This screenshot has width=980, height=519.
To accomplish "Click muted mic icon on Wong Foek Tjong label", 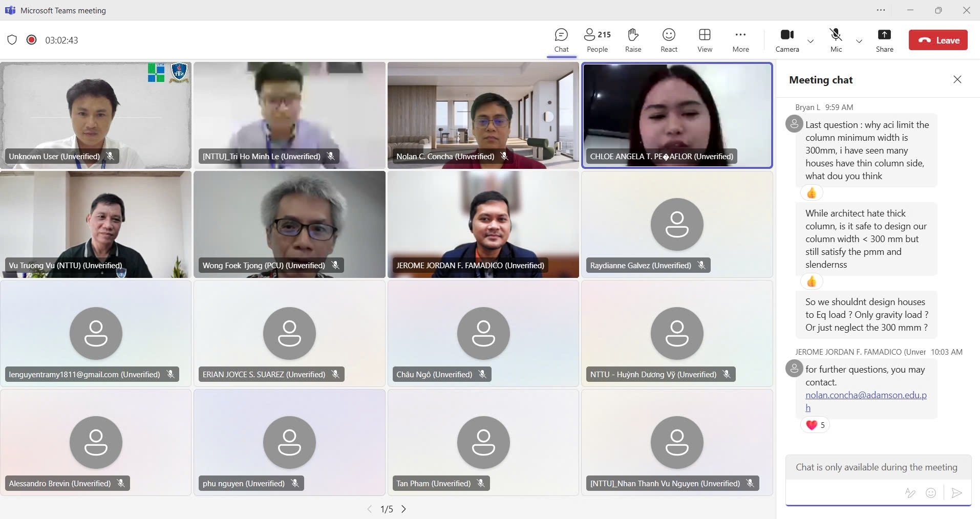I will pyautogui.click(x=335, y=265).
